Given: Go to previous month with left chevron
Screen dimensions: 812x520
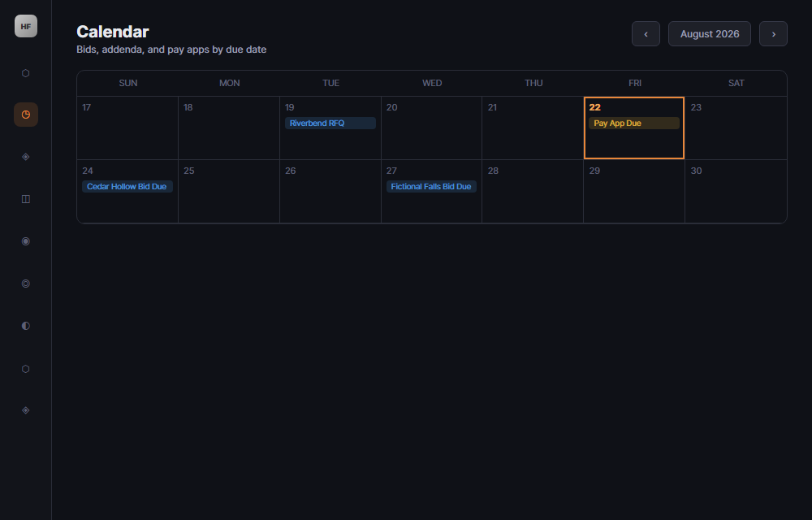Looking at the screenshot, I should point(646,33).
